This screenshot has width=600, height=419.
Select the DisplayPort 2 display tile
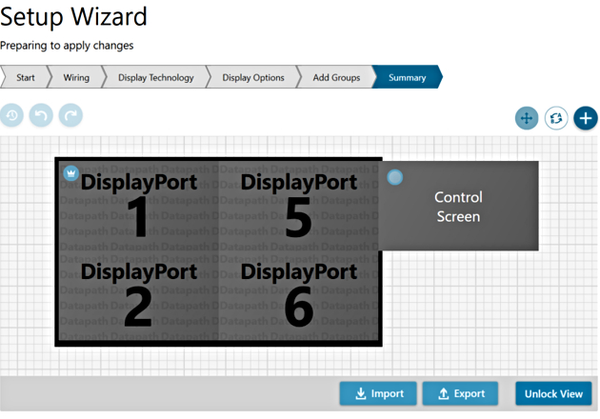(x=139, y=296)
